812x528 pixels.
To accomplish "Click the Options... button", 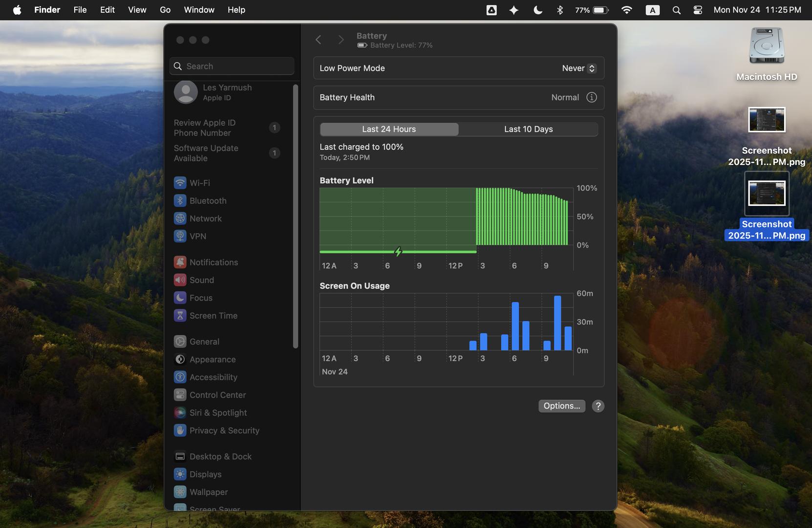I will (561, 406).
